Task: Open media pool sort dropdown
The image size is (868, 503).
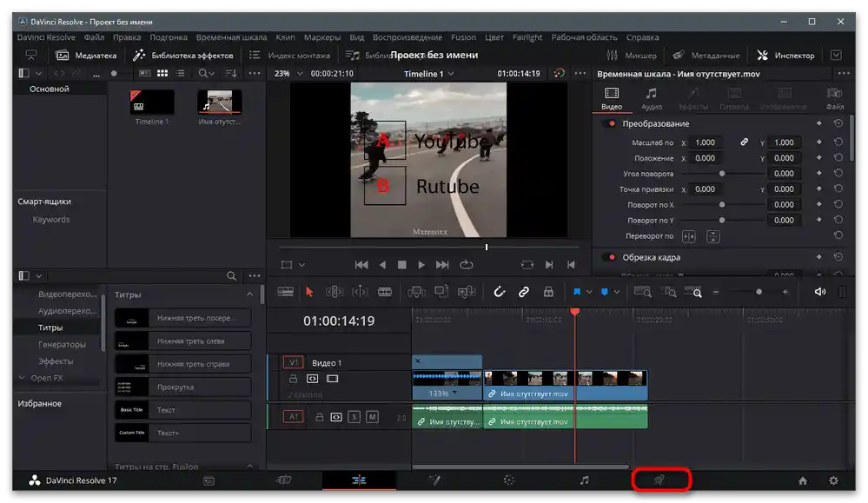Action: click(231, 73)
